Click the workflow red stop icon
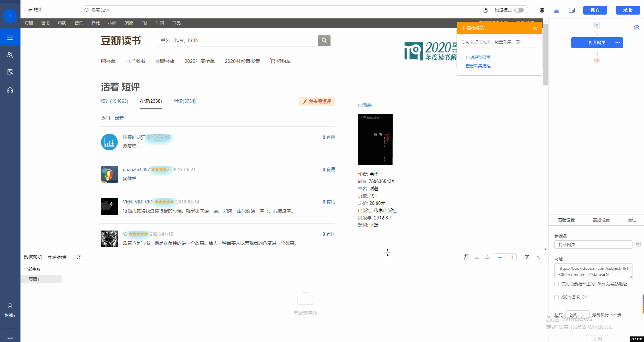This screenshot has width=644, height=342. pos(597,60)
